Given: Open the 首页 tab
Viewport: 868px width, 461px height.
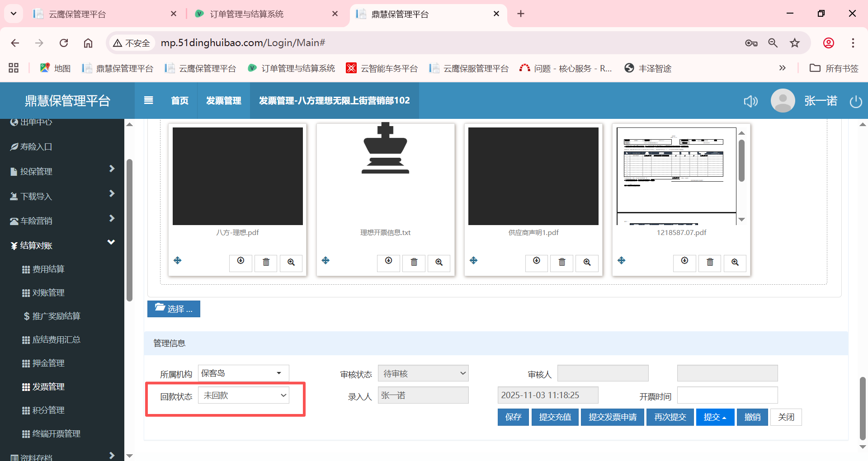Looking at the screenshot, I should click(179, 100).
